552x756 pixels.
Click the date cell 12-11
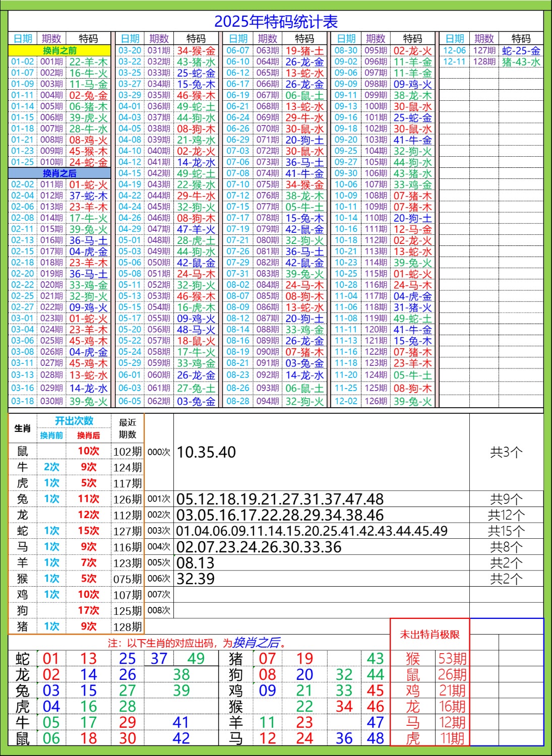coord(454,61)
